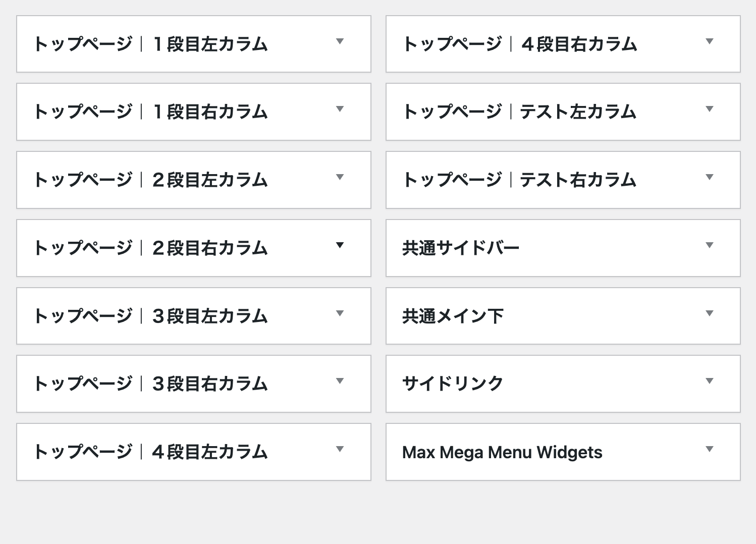This screenshot has width=756, height=544.
Task: Toggle the テスト左カラム panel arrow
Action: [x=710, y=109]
